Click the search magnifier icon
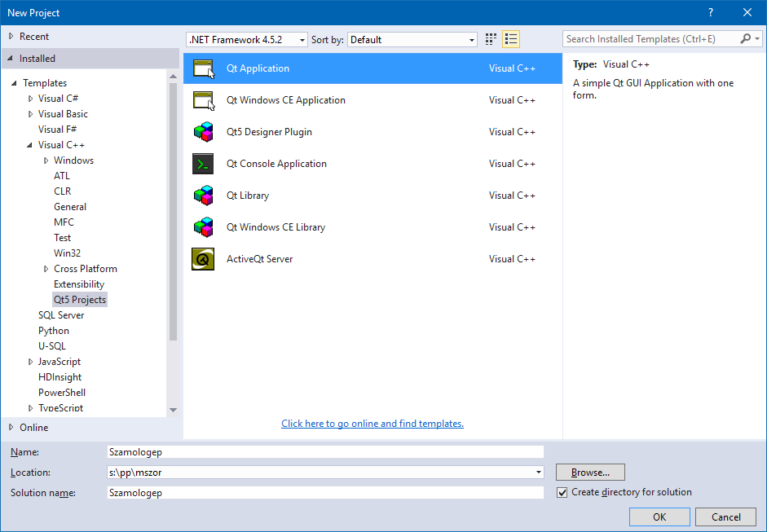767x532 pixels. click(x=746, y=38)
